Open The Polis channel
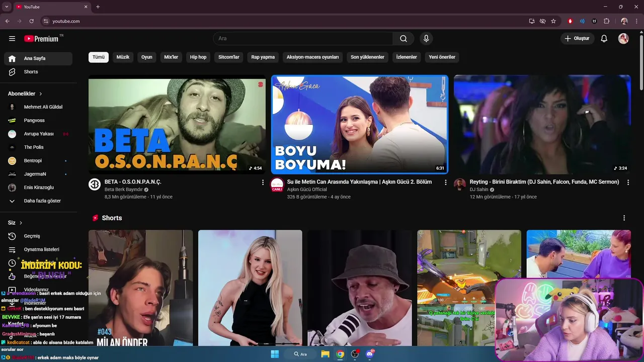 pyautogui.click(x=38, y=147)
